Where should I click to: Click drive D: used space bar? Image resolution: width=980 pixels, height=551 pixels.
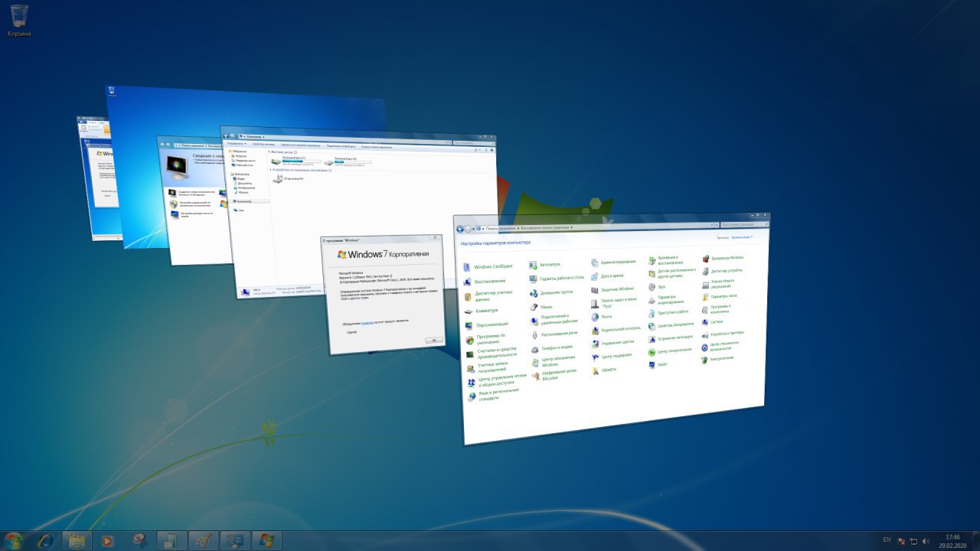tap(353, 161)
